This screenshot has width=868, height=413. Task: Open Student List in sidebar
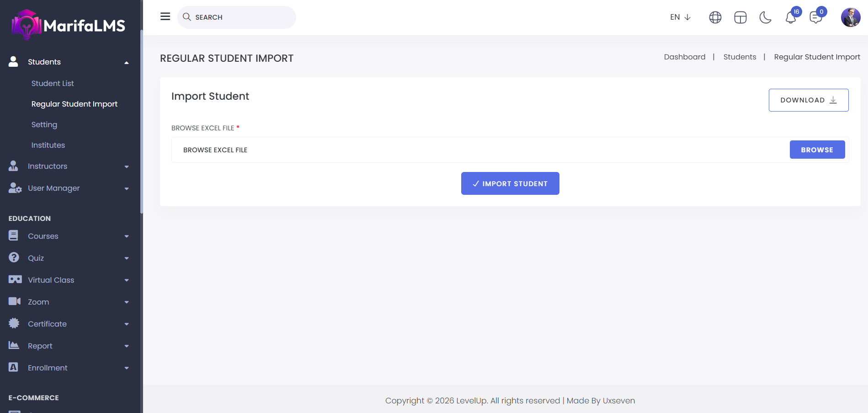[x=53, y=83]
